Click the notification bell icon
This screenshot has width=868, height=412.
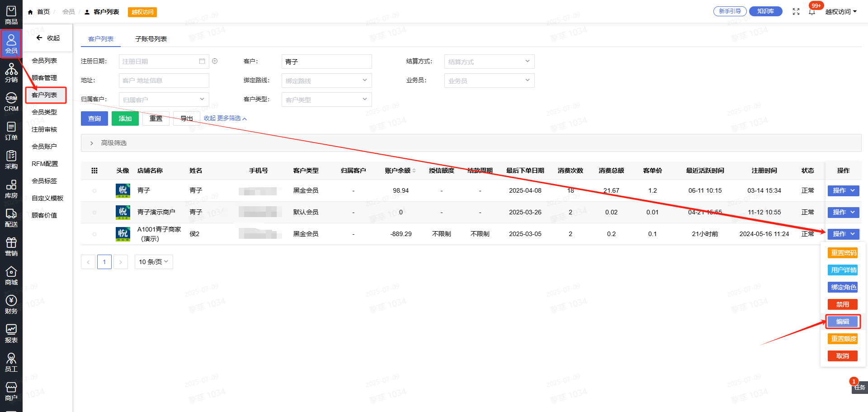pyautogui.click(x=812, y=12)
